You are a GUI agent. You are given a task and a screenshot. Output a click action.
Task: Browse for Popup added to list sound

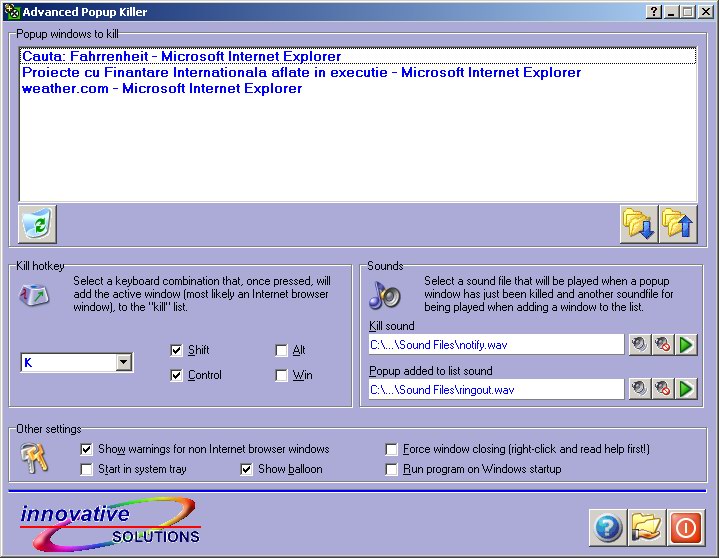pyautogui.click(x=639, y=389)
